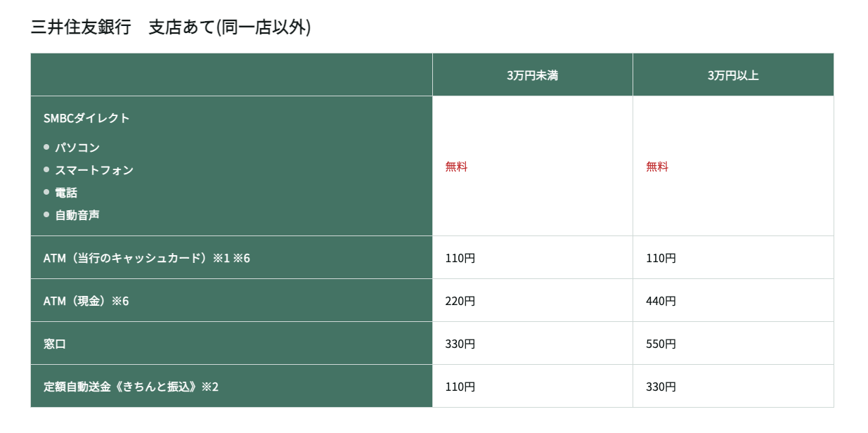Click 330円 in the 定額自動送金 row
Screen dimensions: 868x433
coord(661,387)
